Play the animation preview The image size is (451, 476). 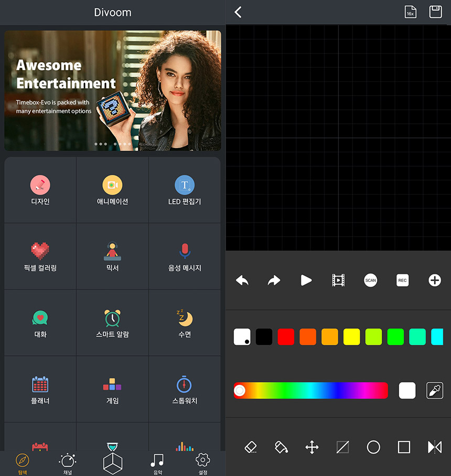click(306, 280)
